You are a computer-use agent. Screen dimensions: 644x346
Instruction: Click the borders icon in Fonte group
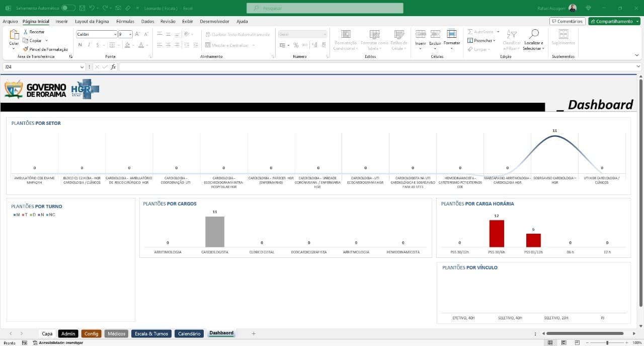[x=112, y=45]
